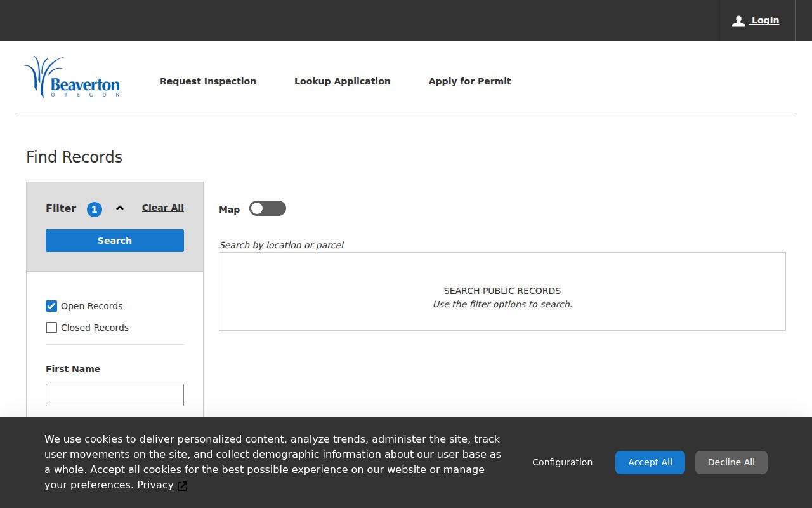
Task: Open the Request Inspection menu item
Action: click(x=208, y=81)
